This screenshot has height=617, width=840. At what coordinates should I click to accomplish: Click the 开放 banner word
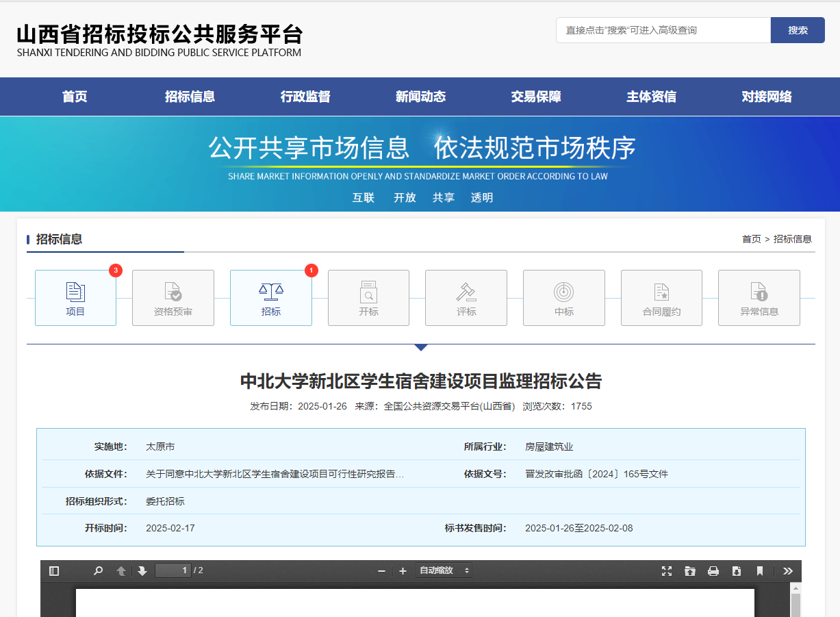point(405,197)
